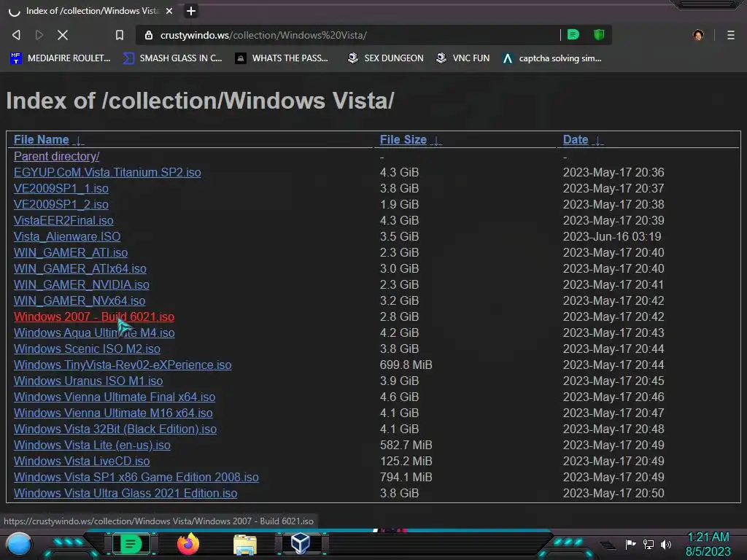Open VirtualBox from the taskbar

pyautogui.click(x=301, y=543)
